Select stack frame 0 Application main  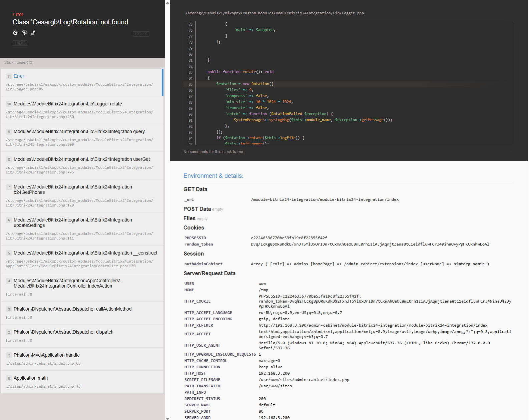(x=82, y=382)
